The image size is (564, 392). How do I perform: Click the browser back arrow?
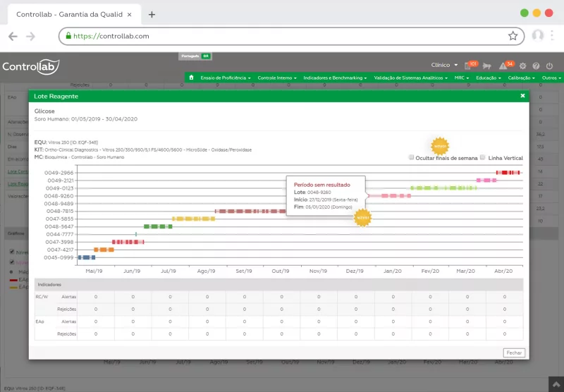13,37
